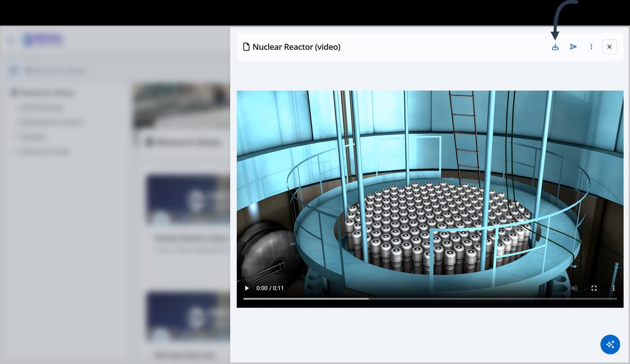
Task: Click the "Nuclear Reactor (video)" title
Action: 297,47
